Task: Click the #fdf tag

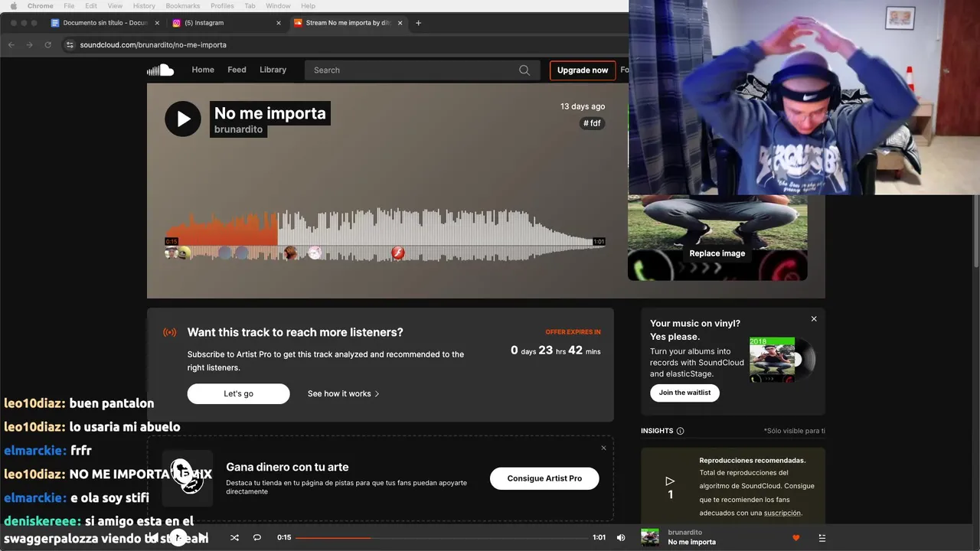Action: [x=592, y=123]
